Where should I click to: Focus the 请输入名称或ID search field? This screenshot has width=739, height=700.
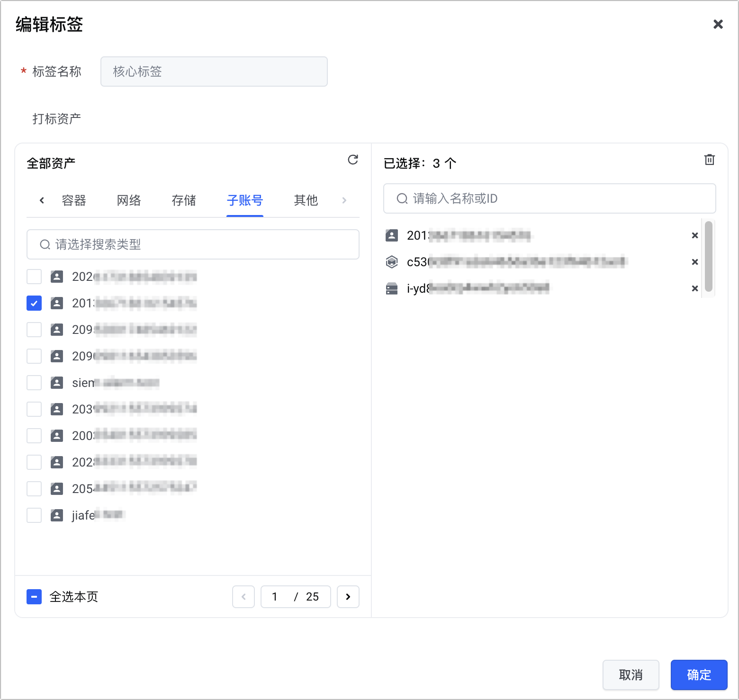[550, 198]
